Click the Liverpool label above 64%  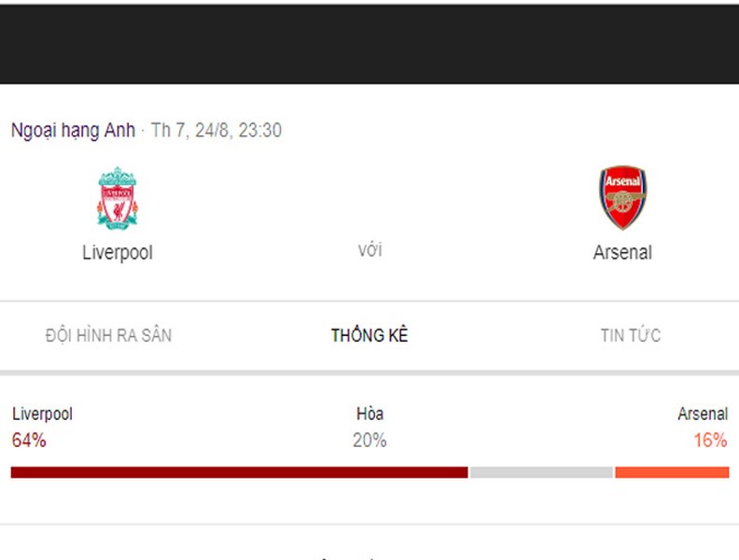(x=42, y=413)
